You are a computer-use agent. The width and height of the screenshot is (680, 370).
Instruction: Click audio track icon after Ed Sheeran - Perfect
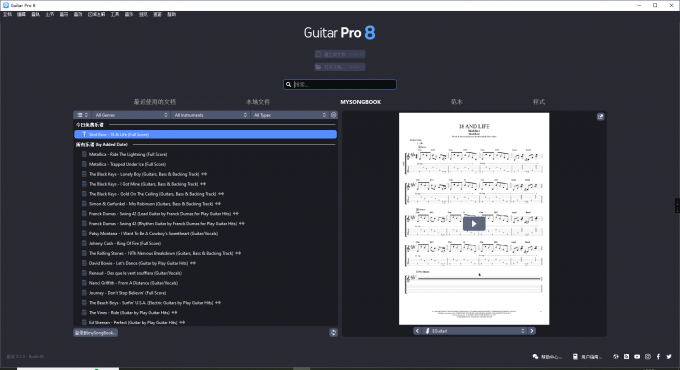[x=182, y=322]
